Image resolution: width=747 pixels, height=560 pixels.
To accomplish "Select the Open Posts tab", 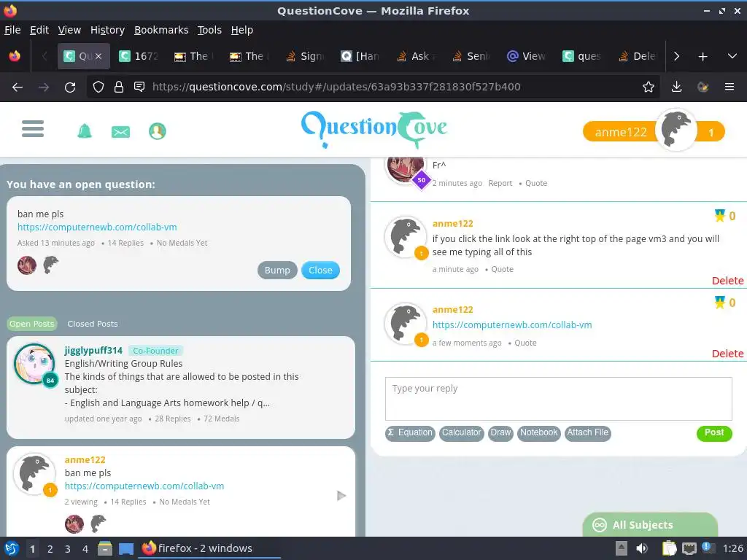I will coord(32,324).
